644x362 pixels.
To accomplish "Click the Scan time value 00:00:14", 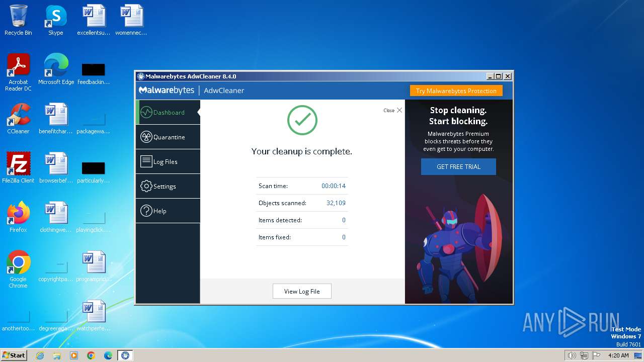I will [x=334, y=186].
